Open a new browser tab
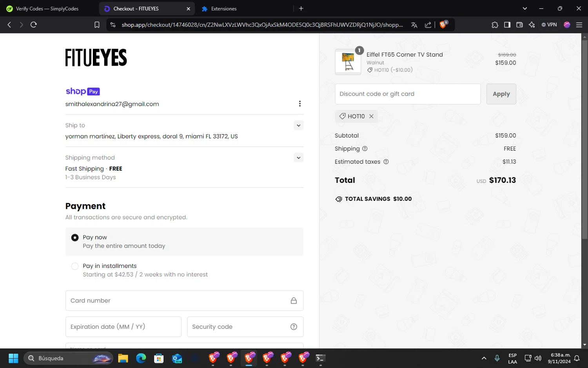Image resolution: width=588 pixels, height=368 pixels. (x=301, y=9)
